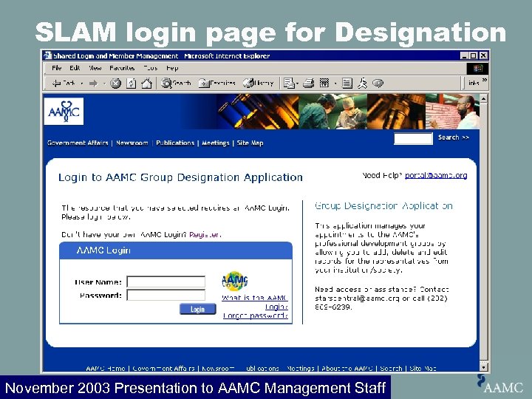Viewport: 532px width, 399px height.
Task: Click the site search text box
Action: click(413, 138)
